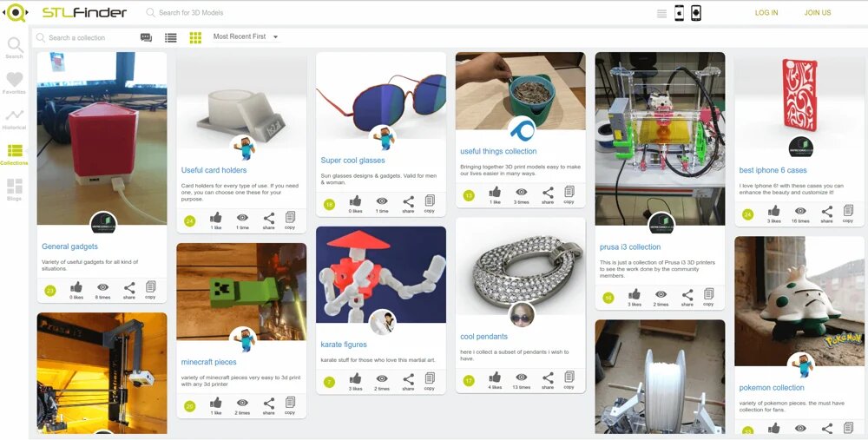Open the comments chat bubble icon

click(x=146, y=37)
